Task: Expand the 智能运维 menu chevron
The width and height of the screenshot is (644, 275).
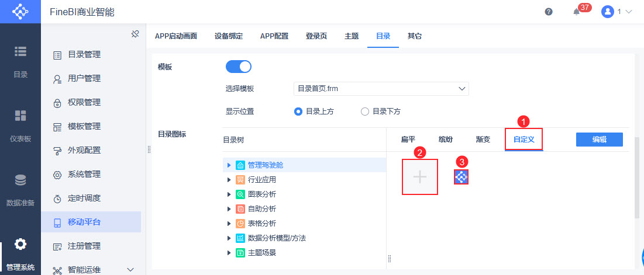Action: 130,270
